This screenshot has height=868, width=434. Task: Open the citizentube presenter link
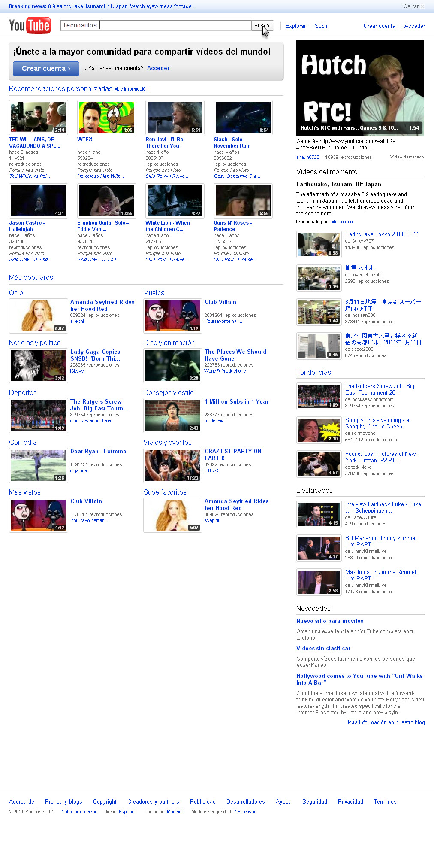point(341,222)
